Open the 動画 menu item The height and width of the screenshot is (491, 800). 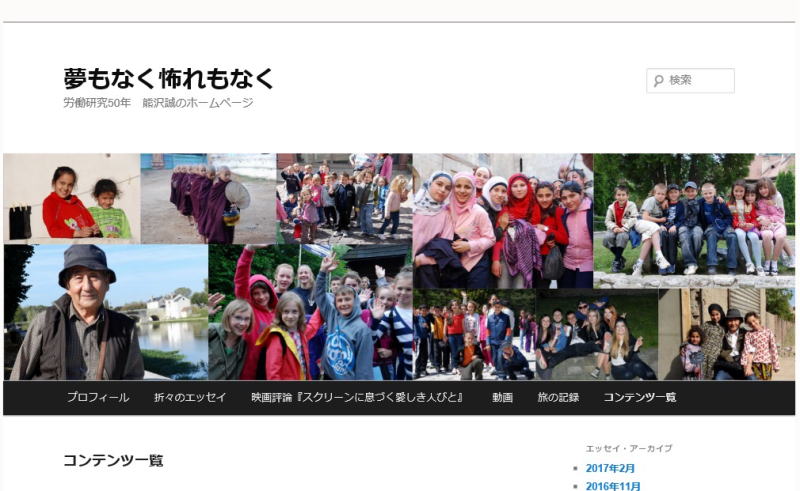(x=503, y=397)
